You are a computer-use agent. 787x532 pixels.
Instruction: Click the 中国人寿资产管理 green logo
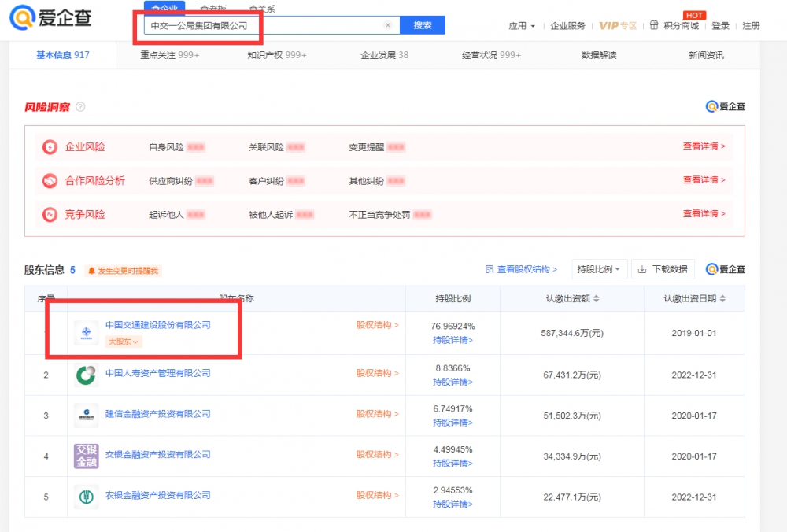(87, 375)
